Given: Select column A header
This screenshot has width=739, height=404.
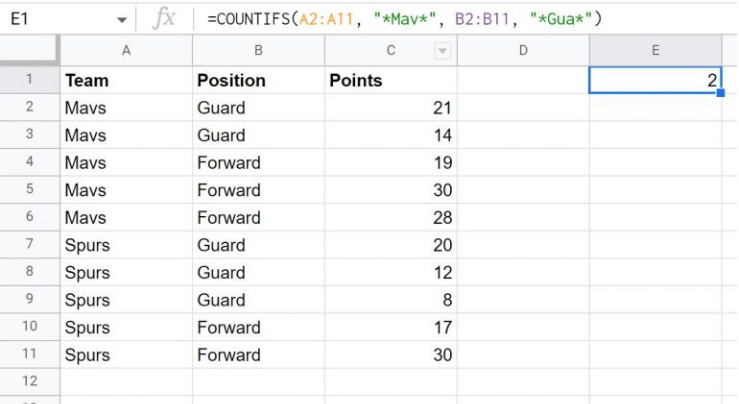Looking at the screenshot, I should tap(126, 51).
